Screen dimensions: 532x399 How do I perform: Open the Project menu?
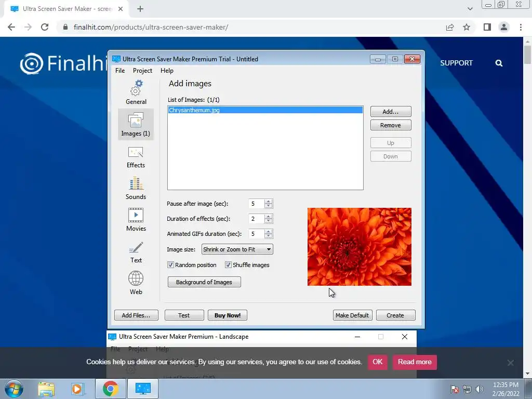(142, 71)
